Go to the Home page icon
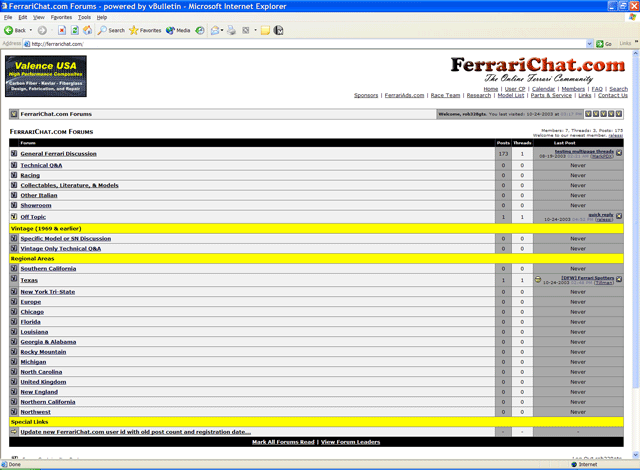This screenshot has height=470, width=640. click(87, 31)
